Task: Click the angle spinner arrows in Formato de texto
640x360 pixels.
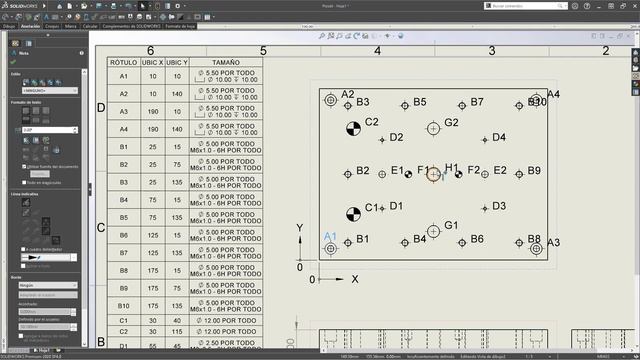Action: [75, 130]
